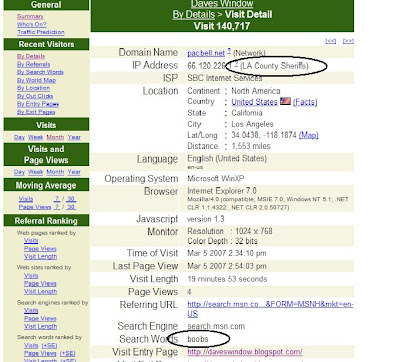Show Visits and Page Views by Day
The height and width of the screenshot is (362, 400).
[x=19, y=172]
